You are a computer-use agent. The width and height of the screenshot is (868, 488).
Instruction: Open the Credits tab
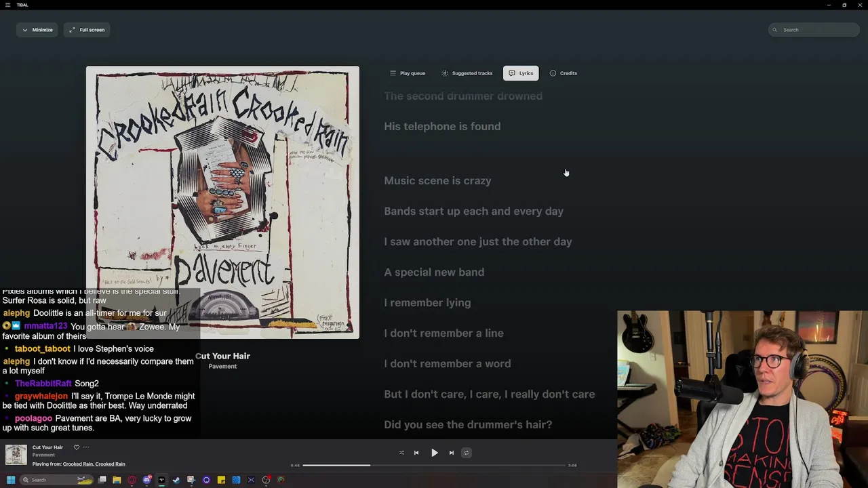tap(564, 73)
